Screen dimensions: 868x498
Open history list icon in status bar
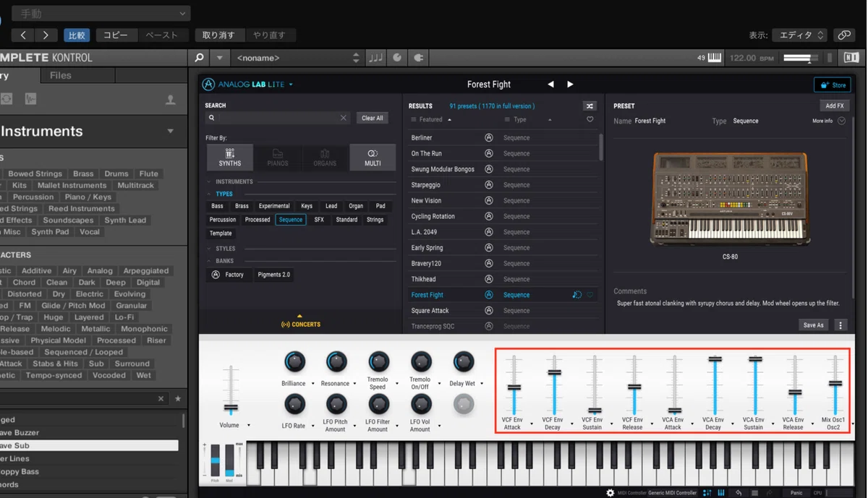click(x=754, y=493)
